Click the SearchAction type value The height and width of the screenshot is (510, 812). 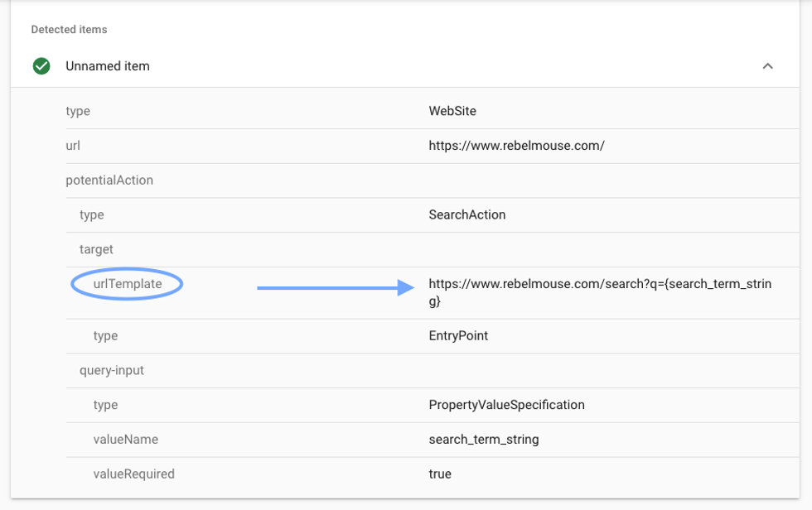(x=465, y=214)
